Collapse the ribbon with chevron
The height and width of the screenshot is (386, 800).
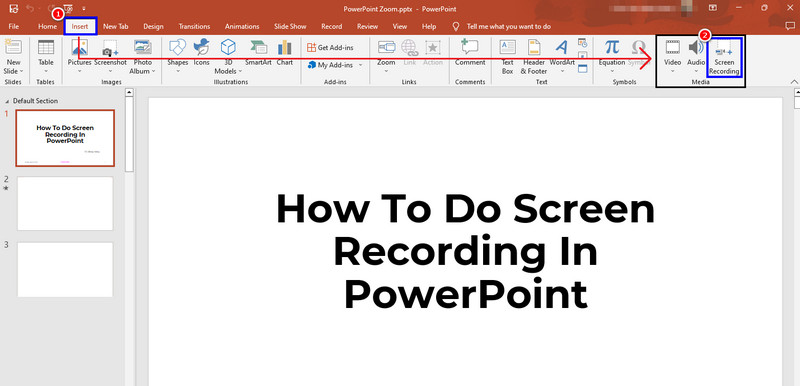[793, 82]
